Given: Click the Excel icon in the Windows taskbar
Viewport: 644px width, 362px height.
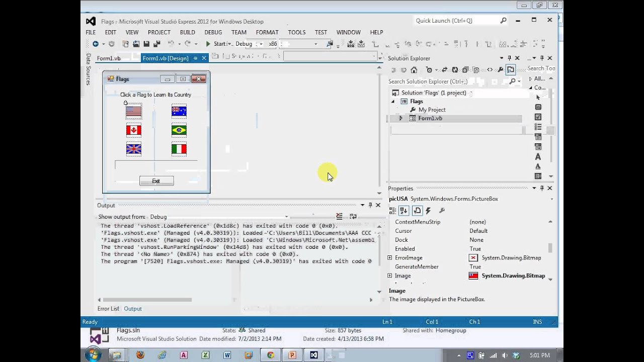Looking at the screenshot, I should tap(205, 355).
